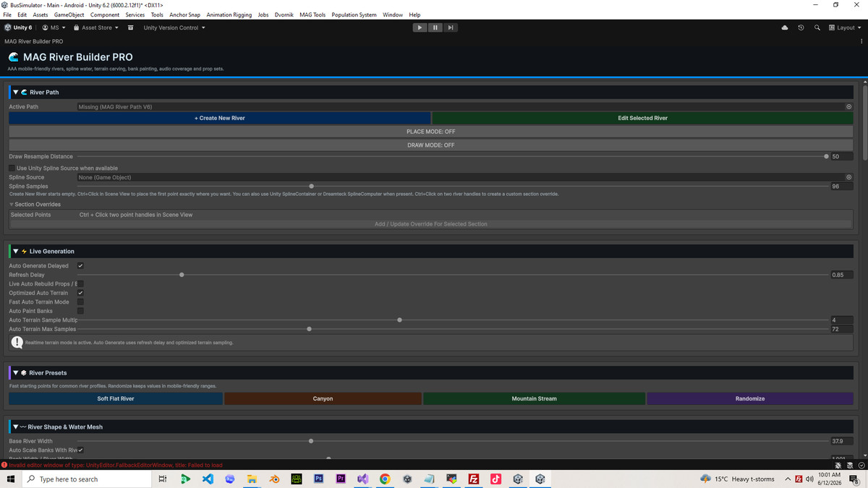Enable Use Unity Spline Source checkbox
Image resolution: width=868 pixels, height=488 pixels.
click(x=12, y=168)
